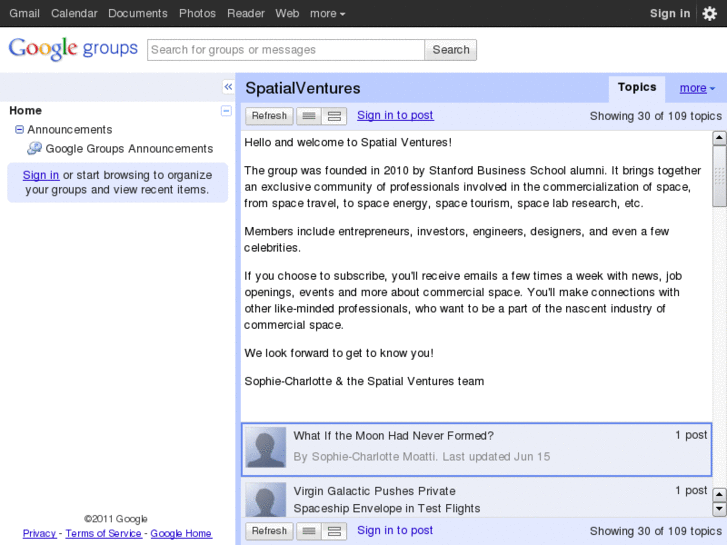Image resolution: width=727 pixels, height=545 pixels.
Task: Open Privacy link in footer
Action: tap(39, 533)
